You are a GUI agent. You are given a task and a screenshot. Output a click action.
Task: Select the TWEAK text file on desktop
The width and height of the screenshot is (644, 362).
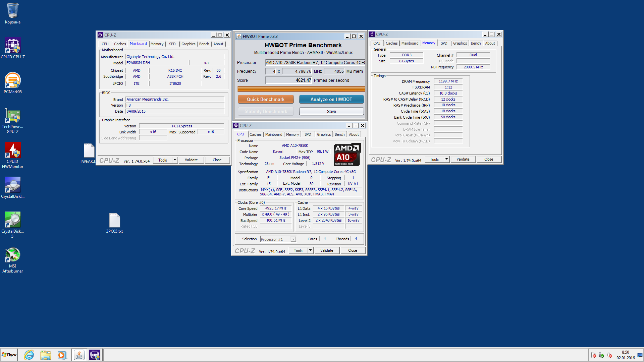89,154
